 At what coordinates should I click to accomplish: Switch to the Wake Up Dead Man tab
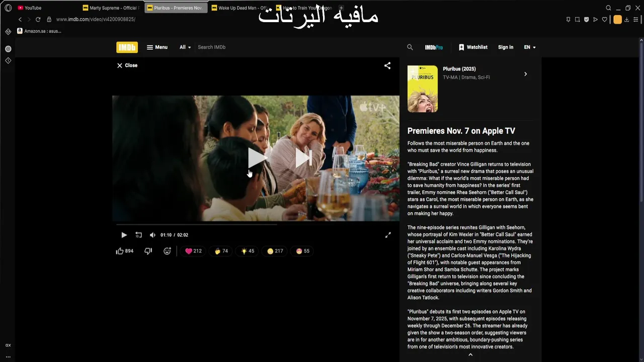239,8
